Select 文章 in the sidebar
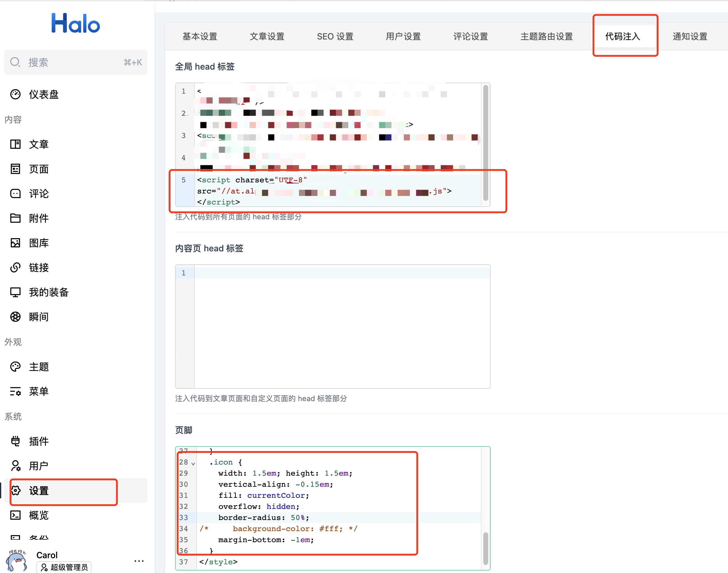728x573 pixels. (x=39, y=144)
